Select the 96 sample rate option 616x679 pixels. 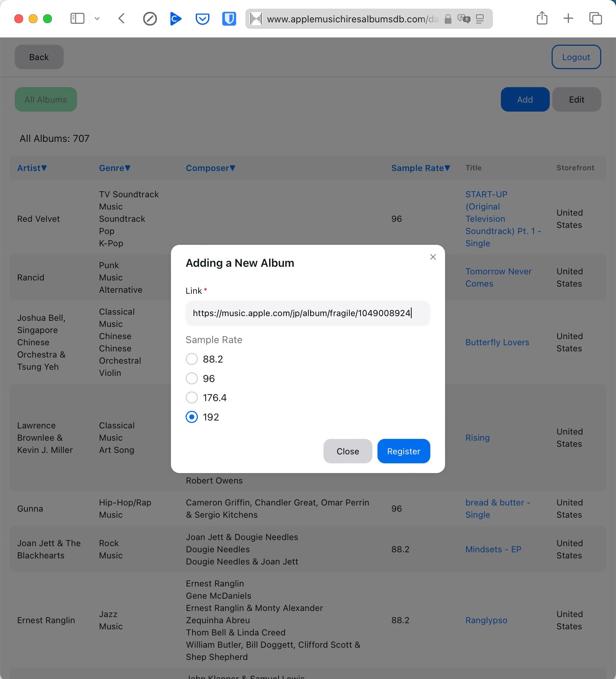pyautogui.click(x=192, y=378)
